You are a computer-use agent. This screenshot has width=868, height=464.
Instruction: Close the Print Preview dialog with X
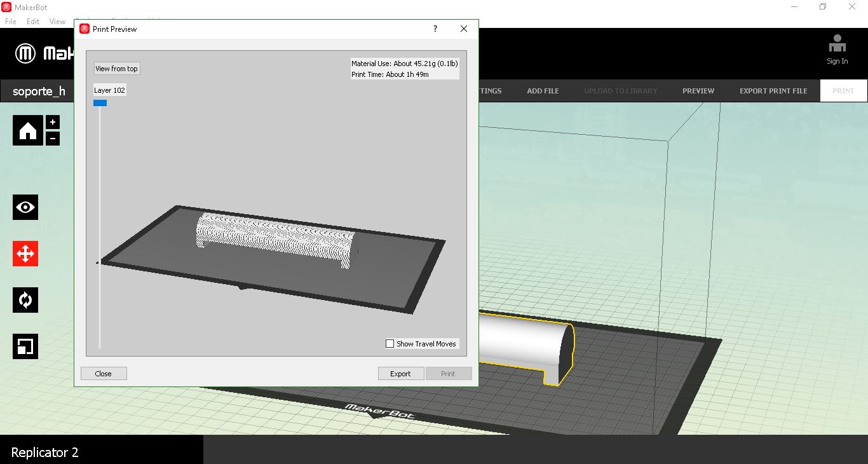tap(464, 29)
